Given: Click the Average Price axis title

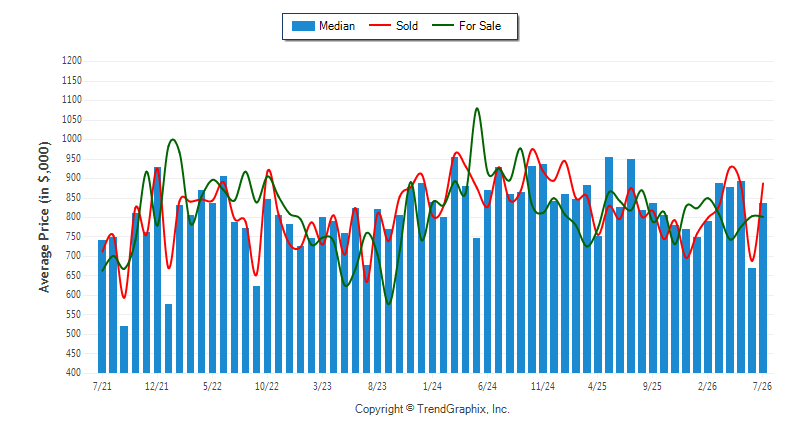Looking at the screenshot, I should point(44,217).
